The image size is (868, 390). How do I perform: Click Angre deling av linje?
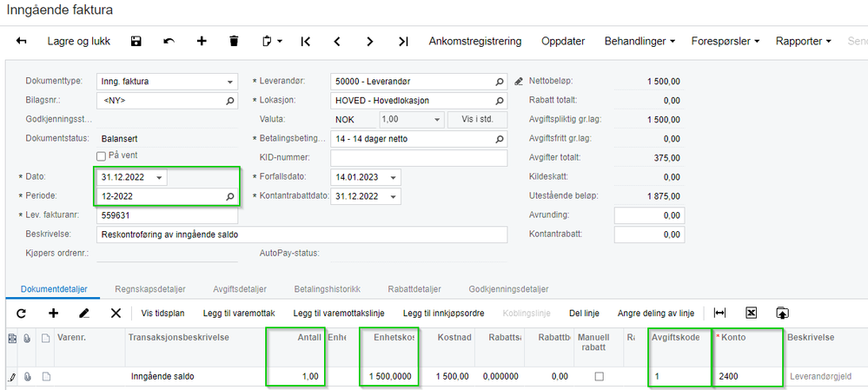(656, 314)
